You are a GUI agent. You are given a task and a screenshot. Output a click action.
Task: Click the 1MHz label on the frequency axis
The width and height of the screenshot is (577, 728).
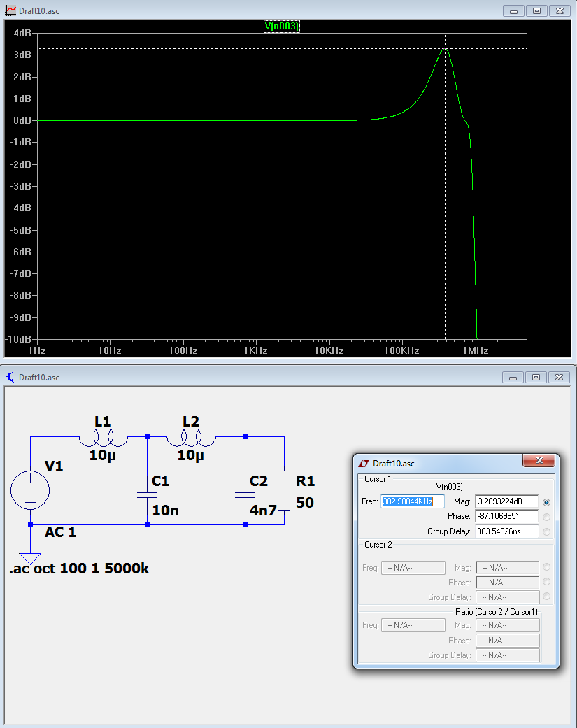click(476, 350)
